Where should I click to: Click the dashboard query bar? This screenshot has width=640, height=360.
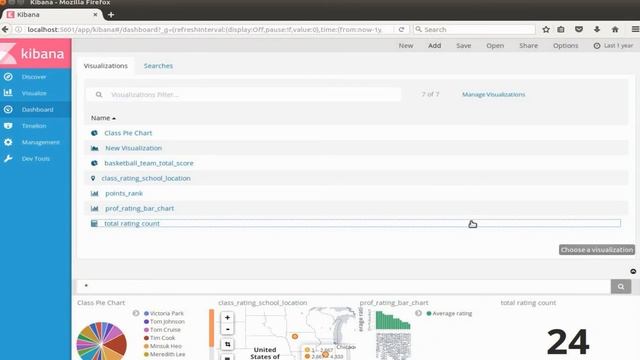point(343,286)
